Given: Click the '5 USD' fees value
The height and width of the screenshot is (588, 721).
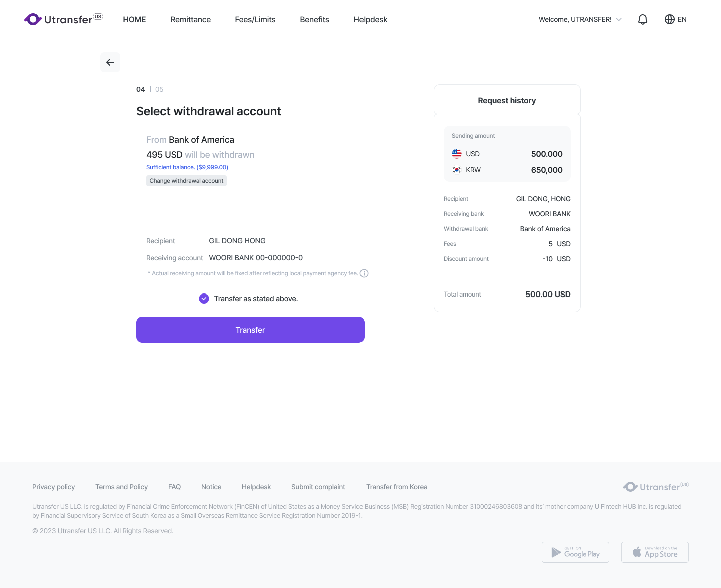Looking at the screenshot, I should point(559,244).
